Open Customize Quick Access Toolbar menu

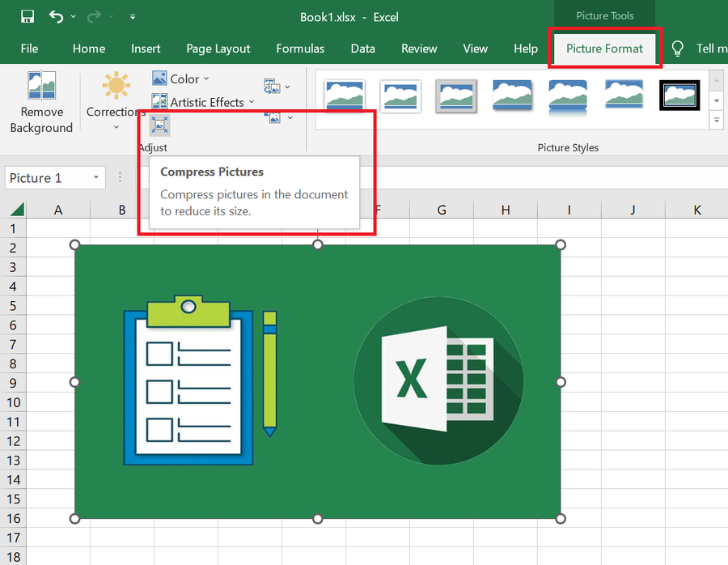[133, 17]
